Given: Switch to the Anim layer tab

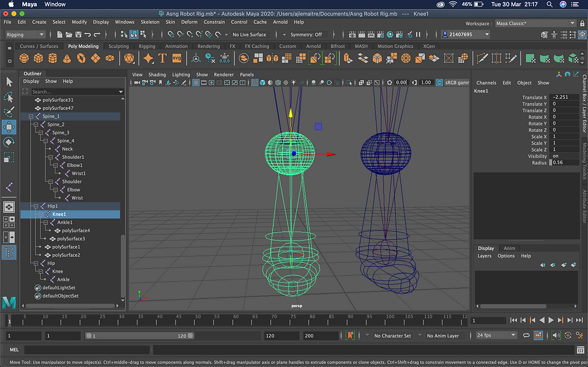Looking at the screenshot, I should (x=509, y=248).
